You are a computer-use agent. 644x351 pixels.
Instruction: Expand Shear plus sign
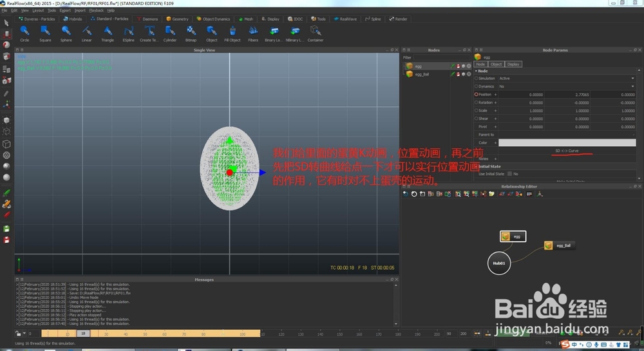(495, 119)
